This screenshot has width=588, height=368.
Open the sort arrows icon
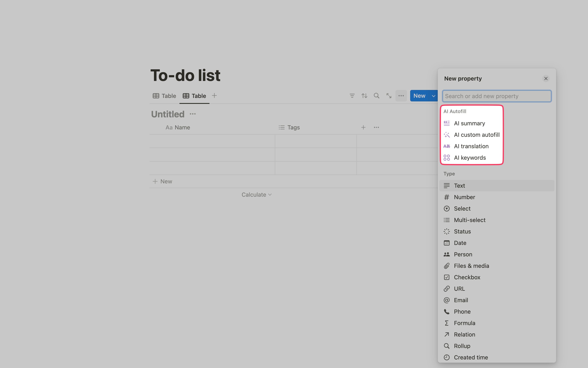point(364,96)
